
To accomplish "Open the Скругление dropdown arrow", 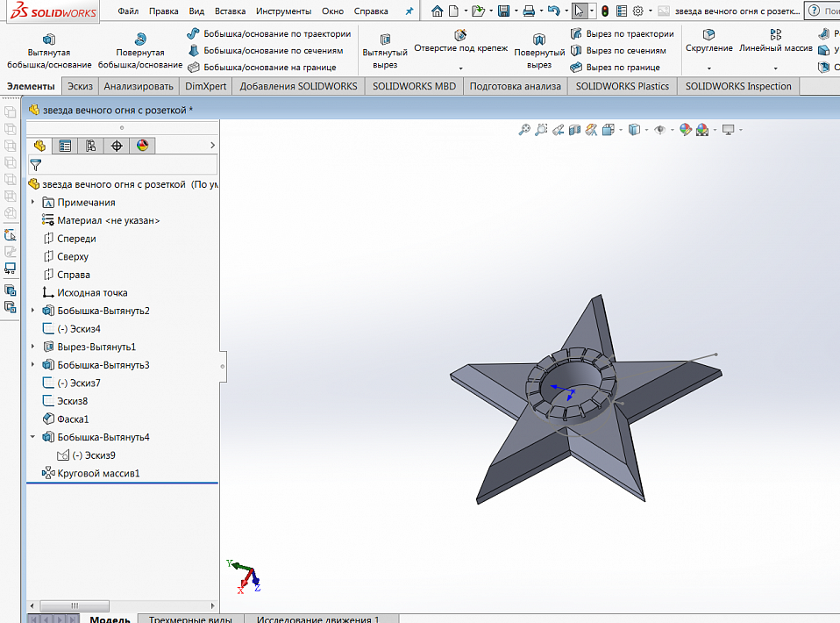I will [x=708, y=68].
